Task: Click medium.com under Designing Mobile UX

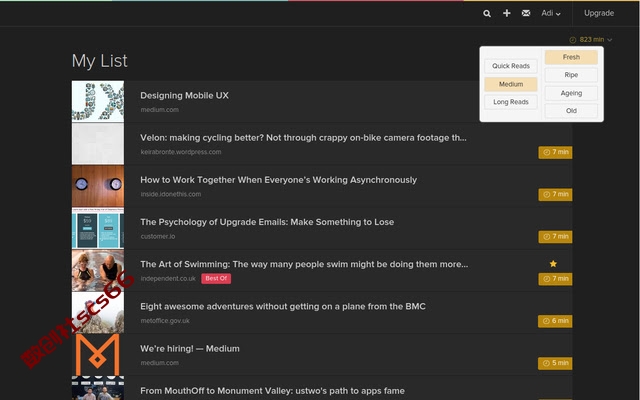Action: coord(160,110)
